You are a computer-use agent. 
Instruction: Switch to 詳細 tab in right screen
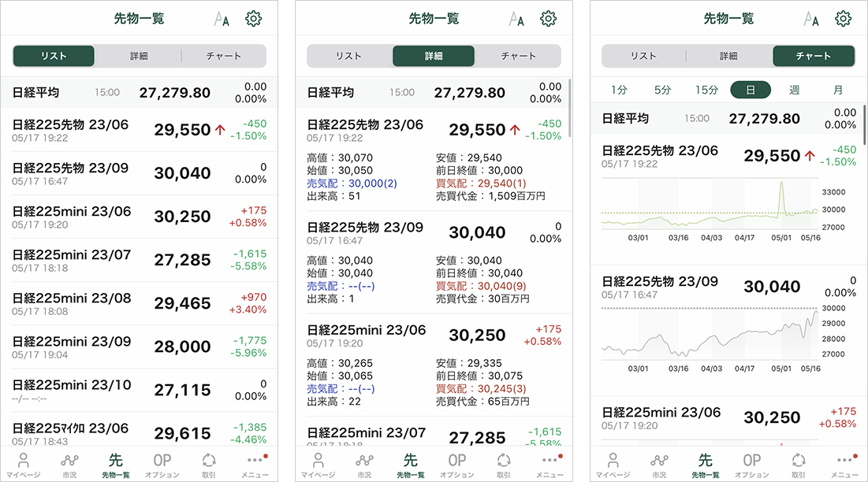tap(728, 56)
